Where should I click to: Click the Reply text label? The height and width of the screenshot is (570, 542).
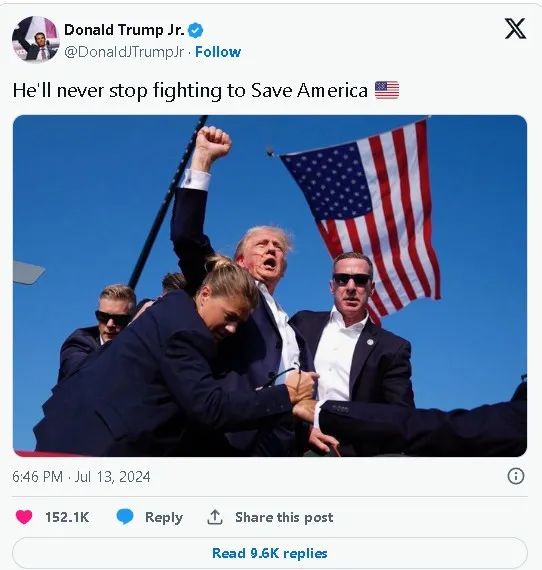click(164, 517)
